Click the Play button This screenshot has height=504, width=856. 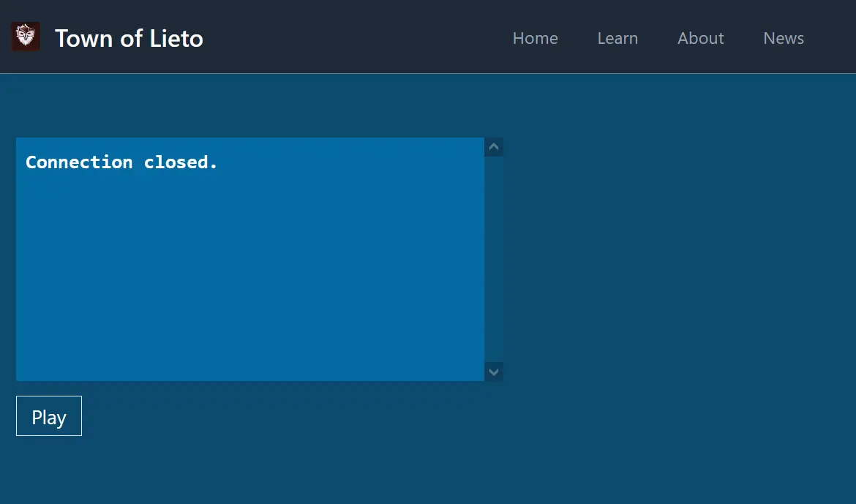click(x=49, y=416)
